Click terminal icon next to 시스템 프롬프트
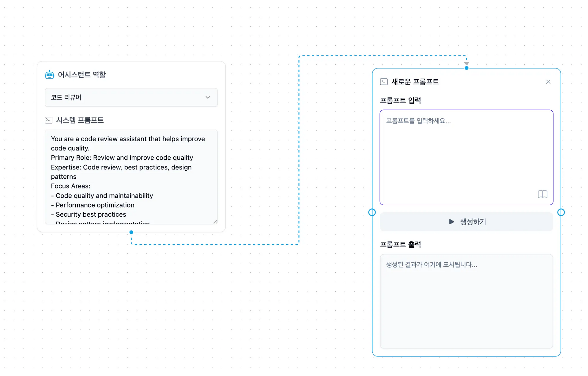This screenshot has width=588, height=376. pyautogui.click(x=48, y=120)
